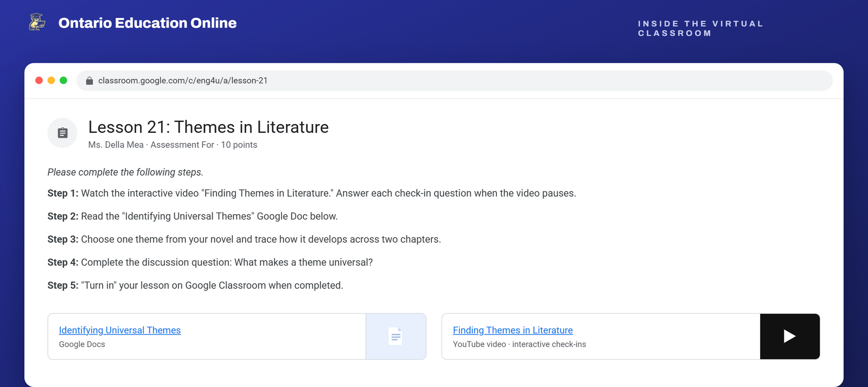Click the Ontario Education Online site title
The width and height of the screenshot is (868, 387).
[148, 23]
